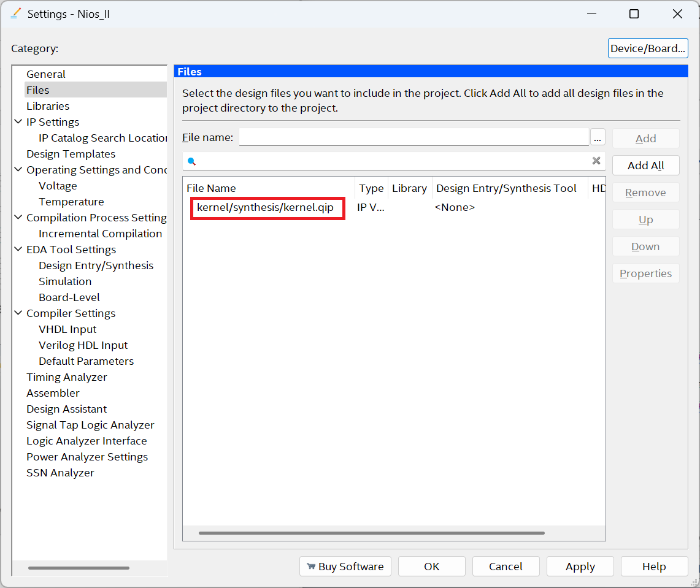
Task: Open the Help button
Action: 654,567
